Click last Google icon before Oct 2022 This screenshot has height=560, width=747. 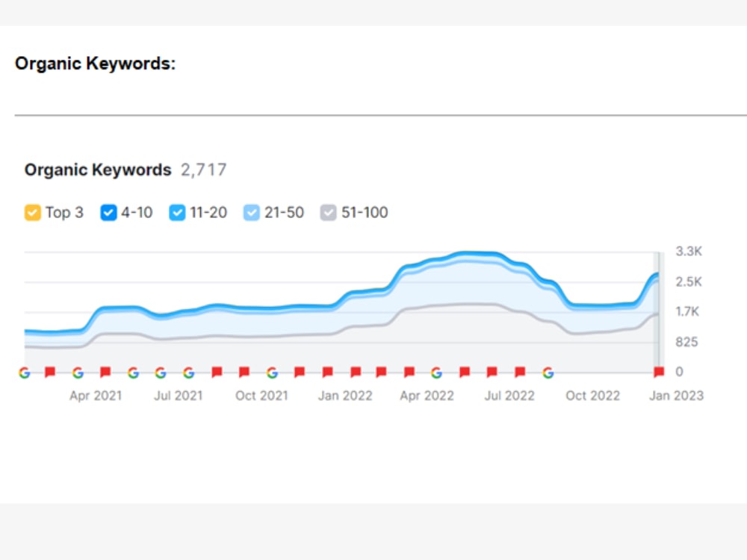pyautogui.click(x=548, y=373)
